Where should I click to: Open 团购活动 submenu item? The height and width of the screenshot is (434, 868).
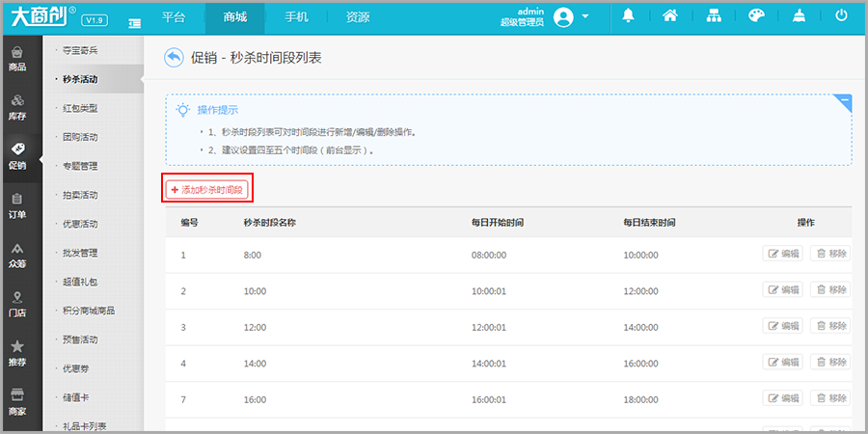pyautogui.click(x=80, y=137)
